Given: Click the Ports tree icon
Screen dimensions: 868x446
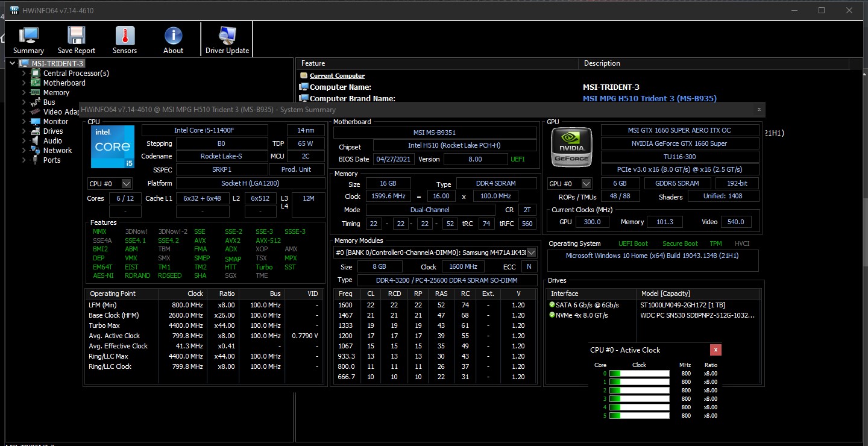Looking at the screenshot, I should (x=36, y=160).
